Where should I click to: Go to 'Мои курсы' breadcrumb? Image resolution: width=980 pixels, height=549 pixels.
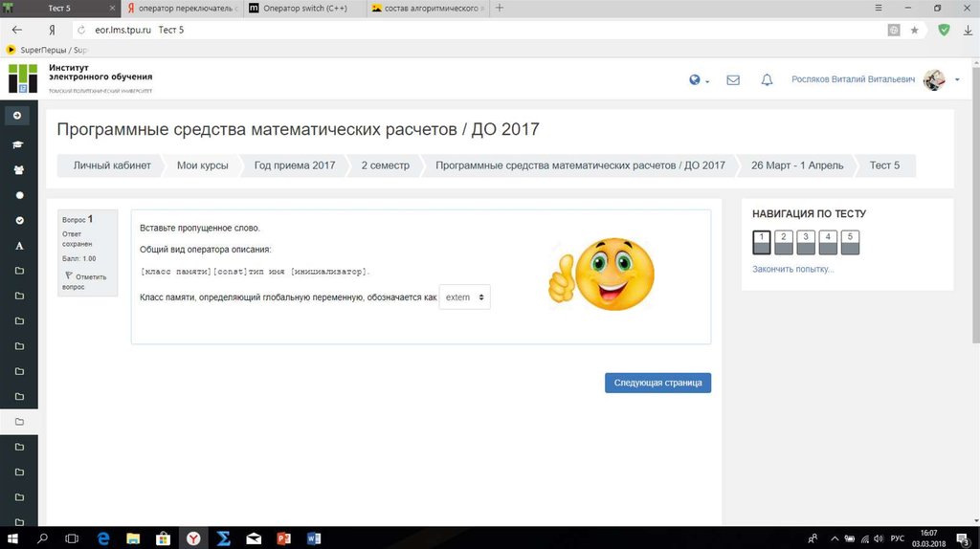coord(203,165)
